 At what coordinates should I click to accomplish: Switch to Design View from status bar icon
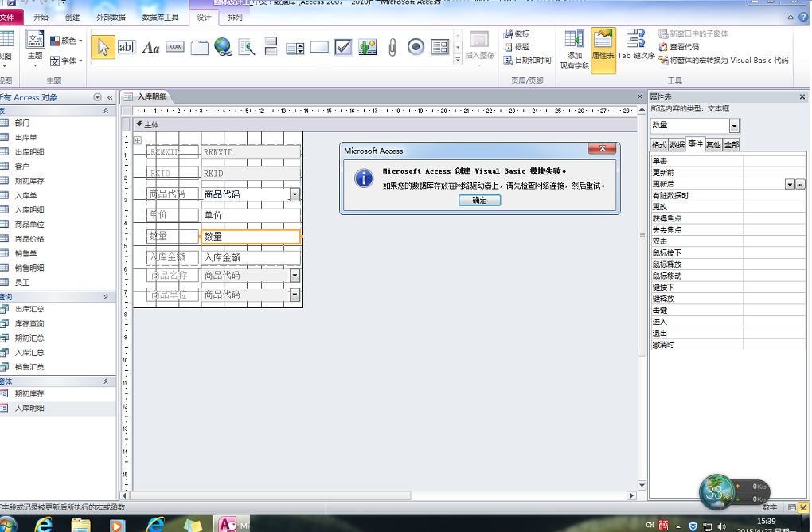point(804,507)
